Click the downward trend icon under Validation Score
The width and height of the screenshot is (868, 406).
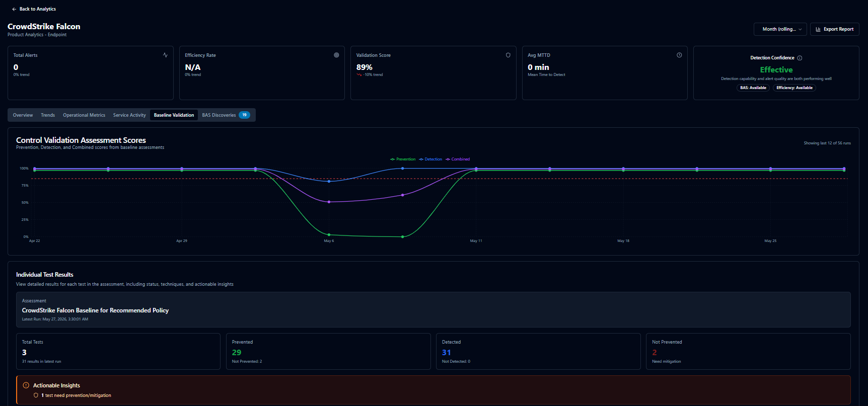tap(359, 74)
